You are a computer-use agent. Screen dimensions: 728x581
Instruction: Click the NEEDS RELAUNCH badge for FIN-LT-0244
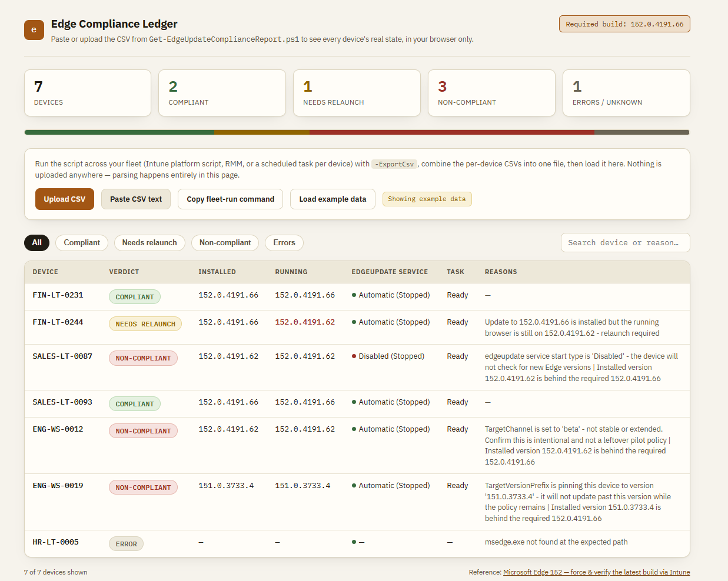pyautogui.click(x=145, y=324)
